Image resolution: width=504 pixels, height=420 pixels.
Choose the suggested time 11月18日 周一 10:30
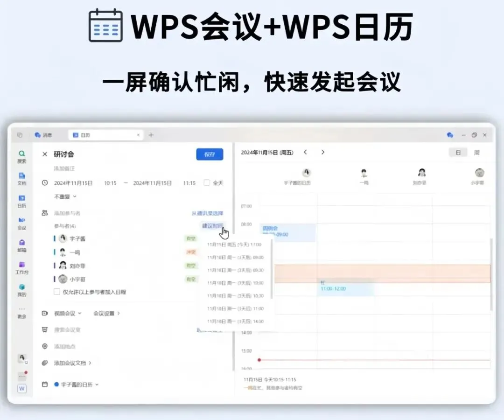235,296
